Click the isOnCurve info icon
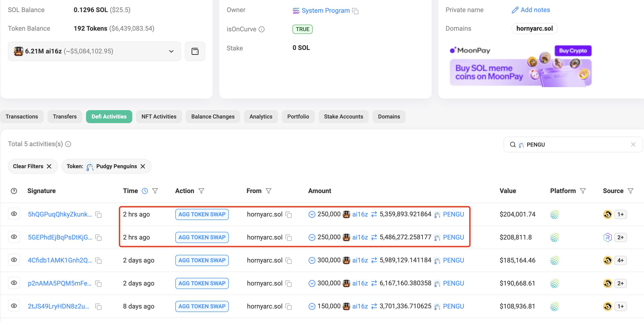Screen dimensions: 644x322 [x=262, y=29]
